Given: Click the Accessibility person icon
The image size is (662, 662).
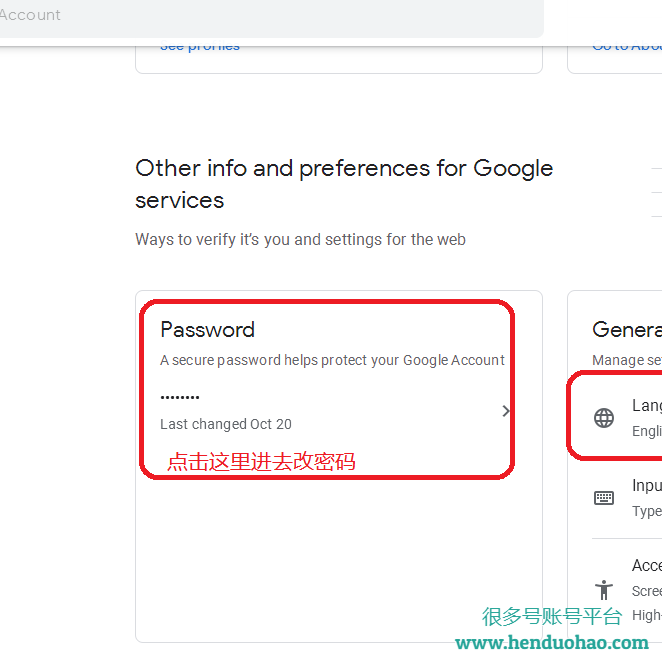Looking at the screenshot, I should coord(604,589).
